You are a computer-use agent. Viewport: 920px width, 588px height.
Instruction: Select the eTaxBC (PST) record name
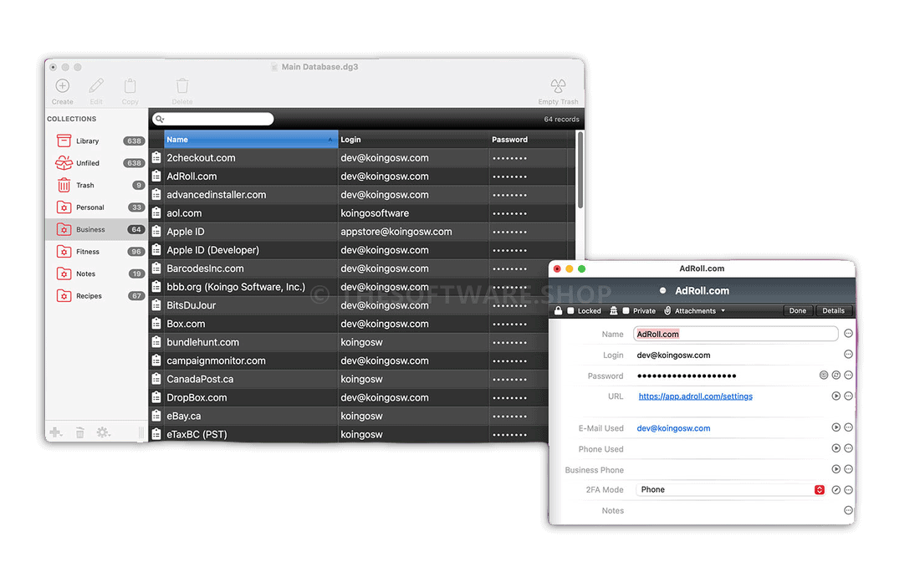click(197, 434)
